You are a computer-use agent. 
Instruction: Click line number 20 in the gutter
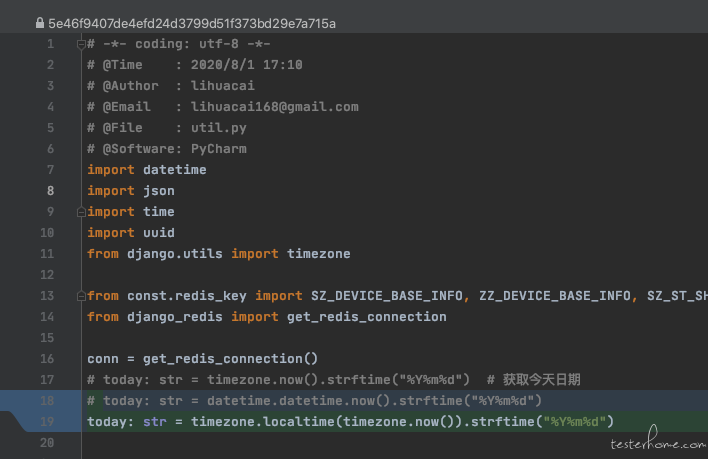47,443
